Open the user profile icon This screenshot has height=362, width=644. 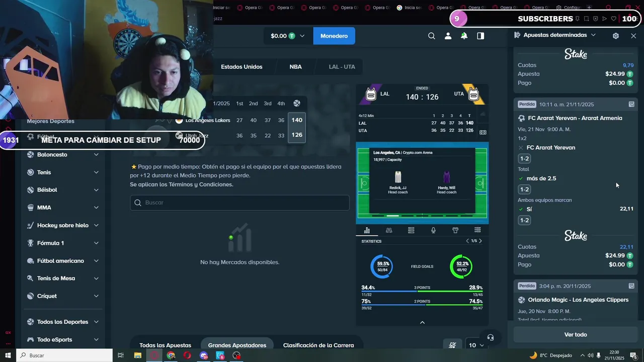(x=448, y=36)
